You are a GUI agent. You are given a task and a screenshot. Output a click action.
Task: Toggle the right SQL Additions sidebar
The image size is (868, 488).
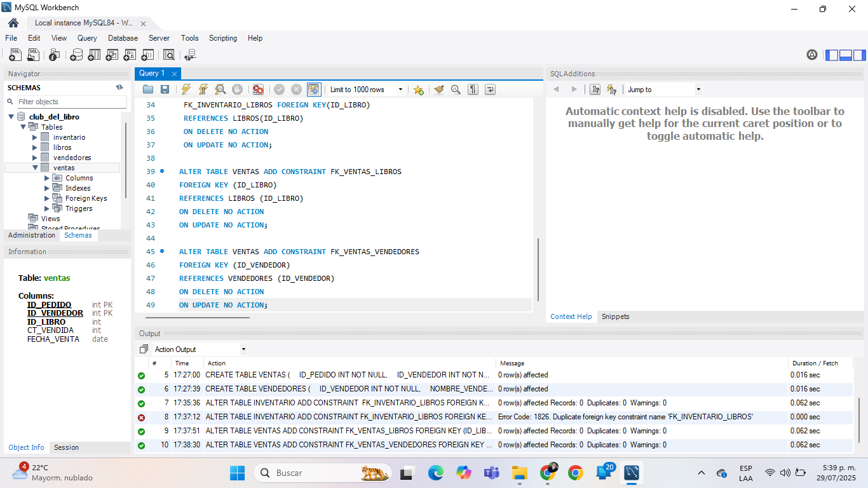point(860,55)
